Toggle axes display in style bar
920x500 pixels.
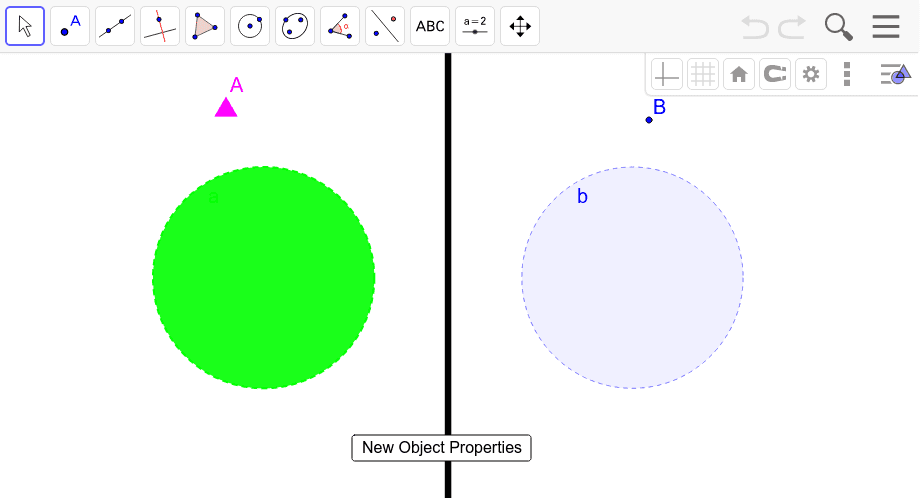click(667, 75)
